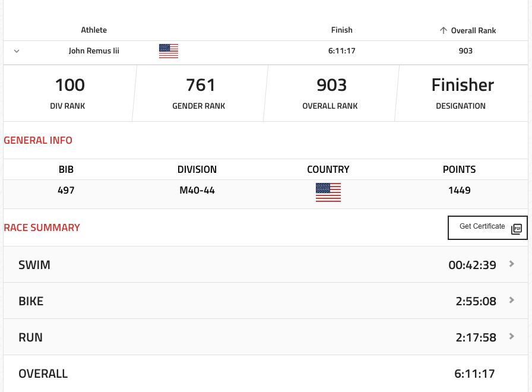The width and height of the screenshot is (532, 392).
Task: Click the country flag in General Info
Action: click(x=328, y=192)
